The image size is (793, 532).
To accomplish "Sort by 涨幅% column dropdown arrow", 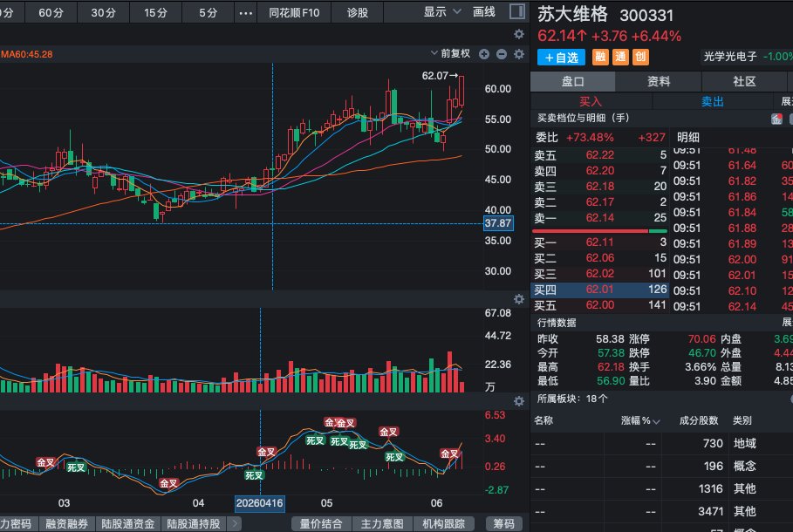I will pos(656,421).
